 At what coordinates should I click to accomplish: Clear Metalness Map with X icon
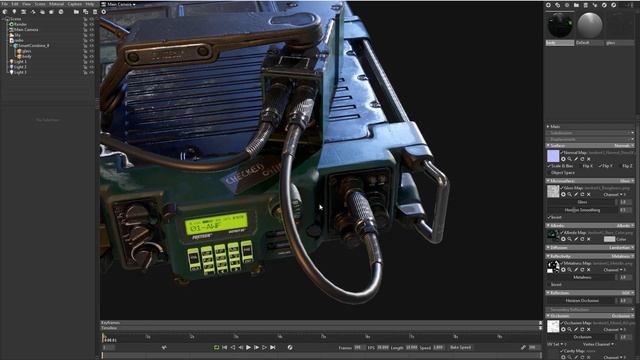pyautogui.click(x=589, y=270)
